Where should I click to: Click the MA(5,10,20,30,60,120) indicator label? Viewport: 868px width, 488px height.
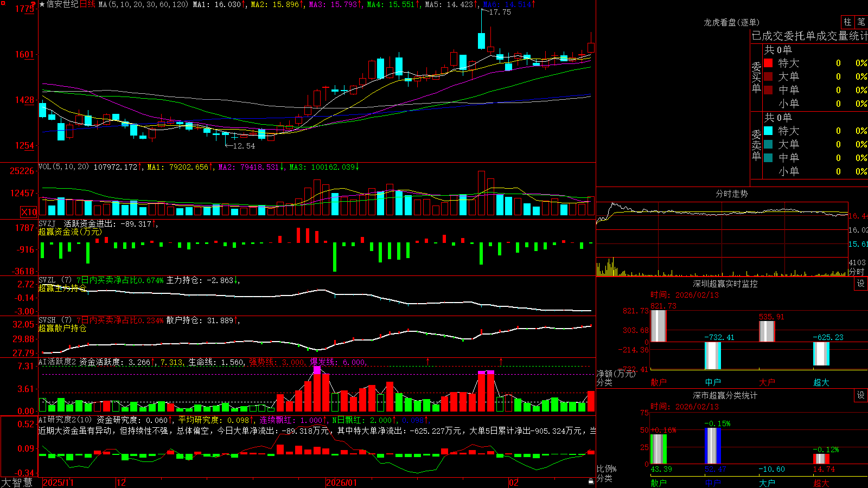point(143,4)
